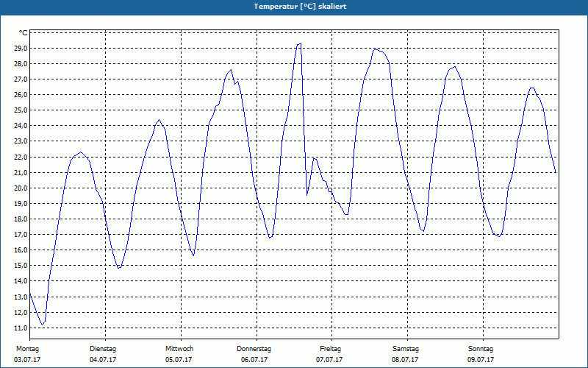Select the 27,0 y-axis label

click(x=21, y=79)
